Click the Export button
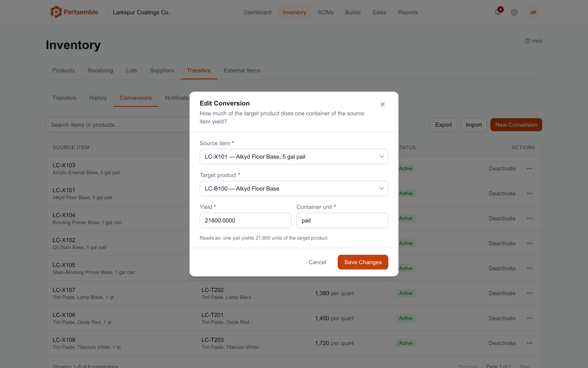 (x=443, y=125)
